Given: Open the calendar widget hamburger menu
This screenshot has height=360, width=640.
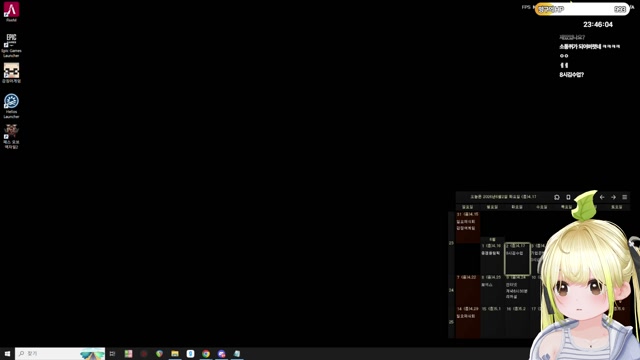Looking at the screenshot, I should pos(624,197).
